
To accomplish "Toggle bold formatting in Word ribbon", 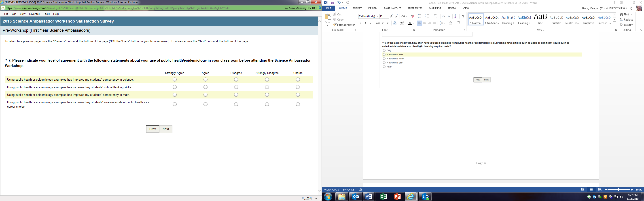I will [360, 23].
